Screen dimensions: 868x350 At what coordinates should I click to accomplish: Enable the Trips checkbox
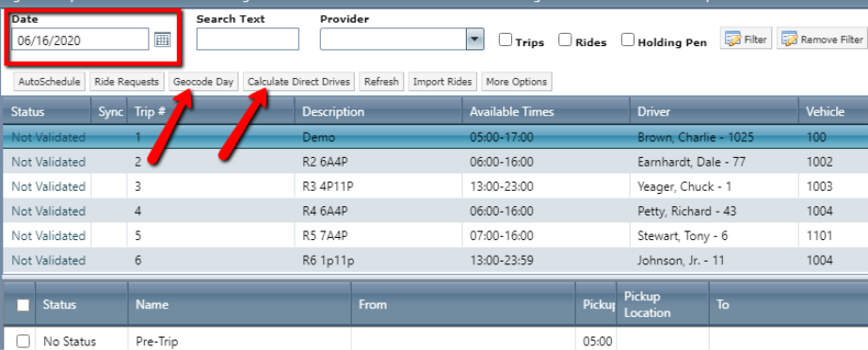(505, 40)
